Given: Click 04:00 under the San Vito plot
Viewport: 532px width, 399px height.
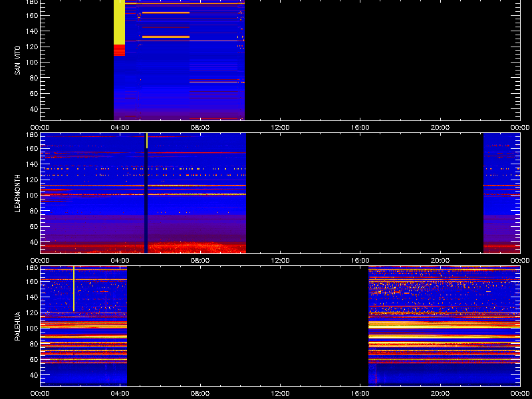Looking at the screenshot, I should point(120,128).
